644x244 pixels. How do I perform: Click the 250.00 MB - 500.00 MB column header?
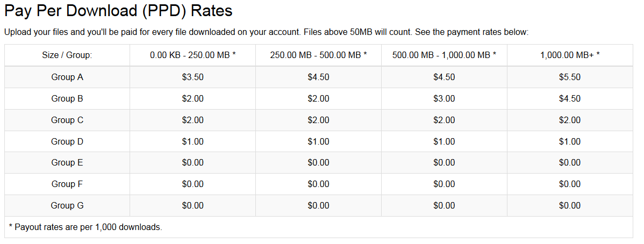(x=318, y=55)
